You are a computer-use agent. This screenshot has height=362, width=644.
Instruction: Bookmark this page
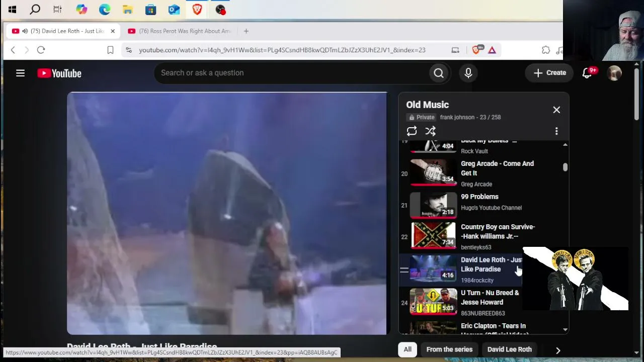click(110, 50)
